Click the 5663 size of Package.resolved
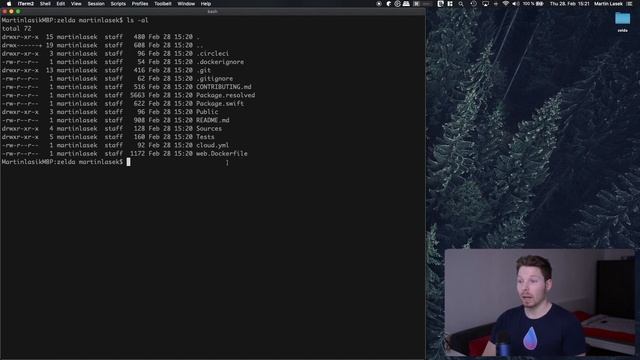Screen dimensions: 640x360 click(138, 95)
